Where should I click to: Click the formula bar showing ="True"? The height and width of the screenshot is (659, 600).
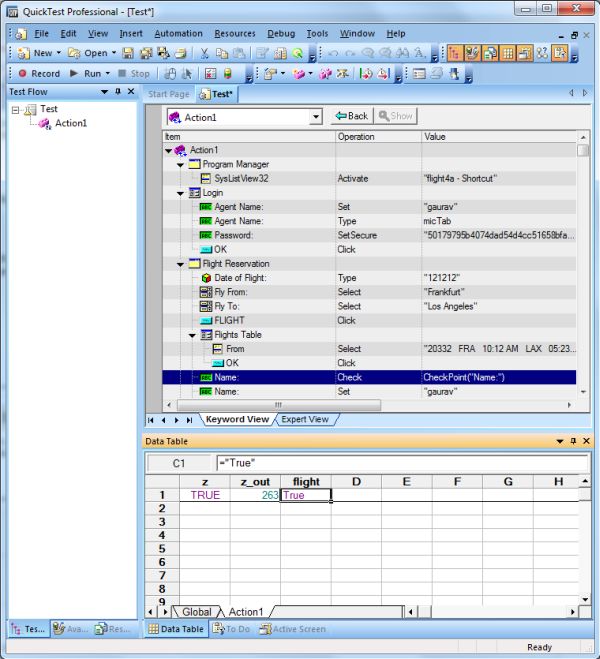point(402,463)
